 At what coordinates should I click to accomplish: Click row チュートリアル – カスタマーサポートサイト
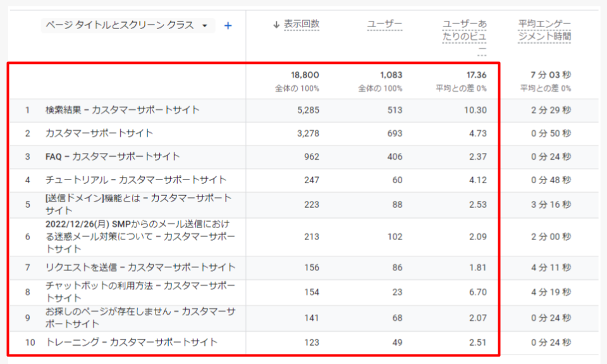[136, 180]
